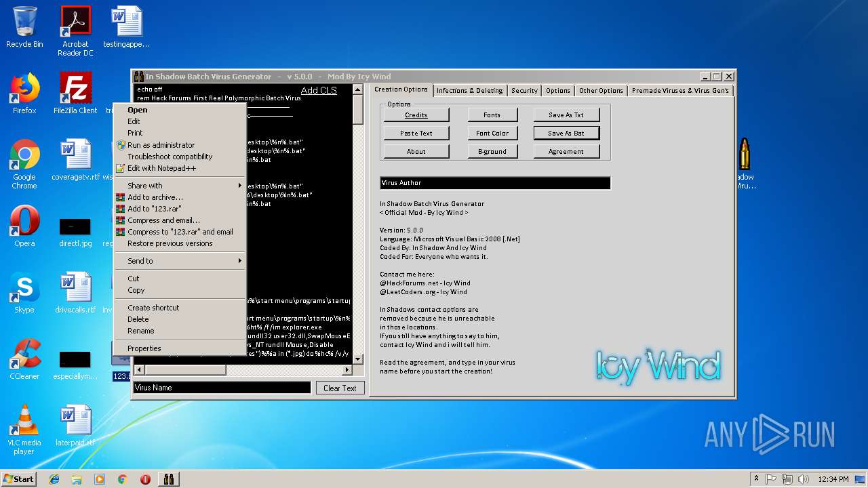Screen dimensions: 868x488
Task: Open especiallym... image file icon
Action: 75,365
